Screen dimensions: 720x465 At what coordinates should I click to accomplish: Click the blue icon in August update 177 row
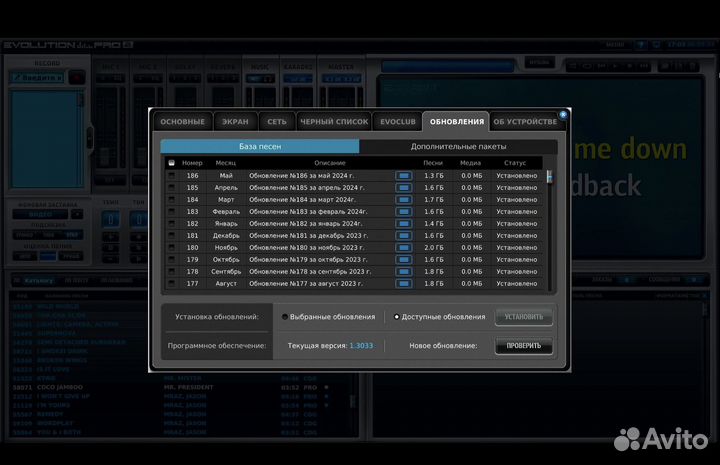[x=403, y=284]
